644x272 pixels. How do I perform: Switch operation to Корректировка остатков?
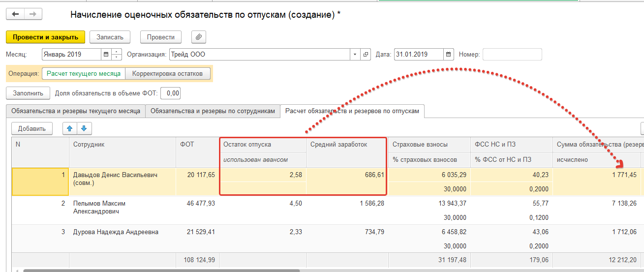[167, 74]
